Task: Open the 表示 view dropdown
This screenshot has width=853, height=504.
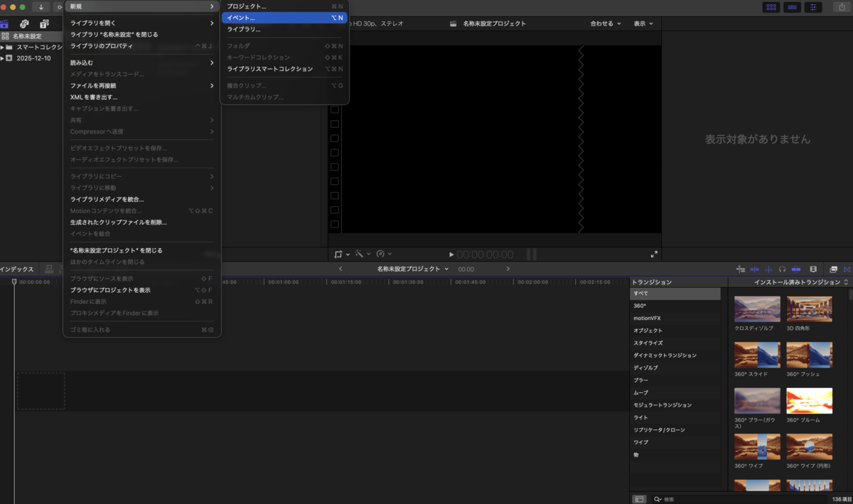Action: [643, 23]
